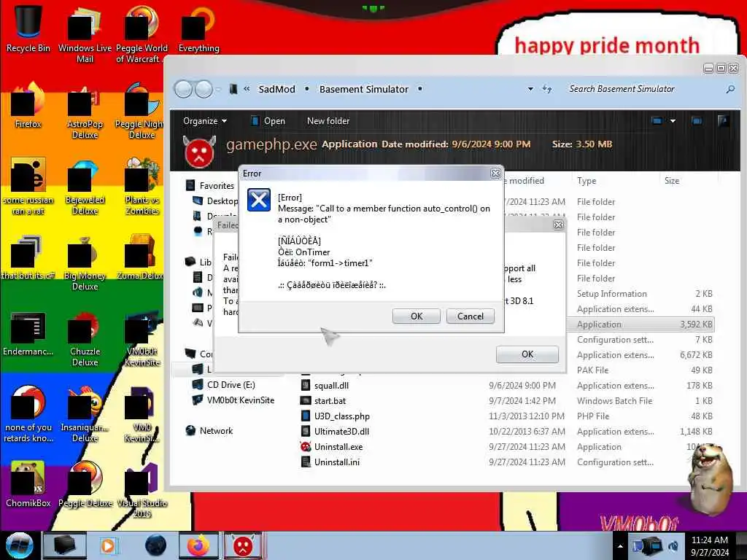Click OK in the Failed dialog behind

527,354
